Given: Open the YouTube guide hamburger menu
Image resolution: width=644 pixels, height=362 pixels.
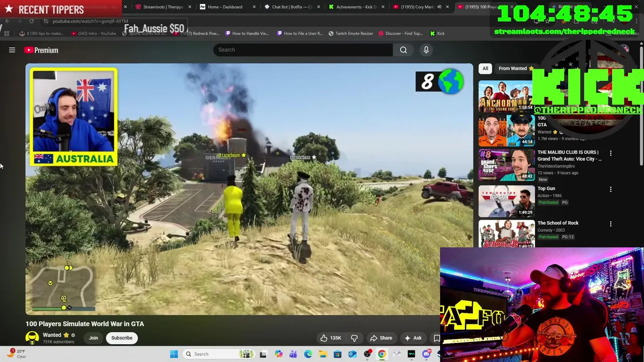Looking at the screenshot, I should [12, 50].
